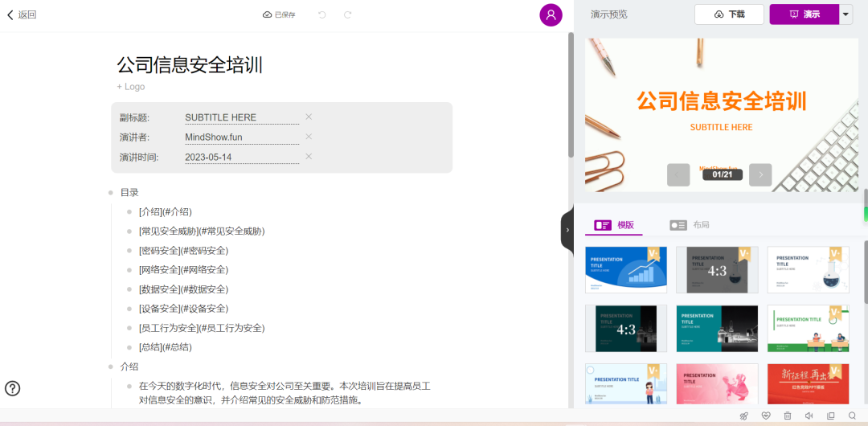Click the editor vertical scrollbar
This screenshot has height=426, width=868.
[x=571, y=94]
